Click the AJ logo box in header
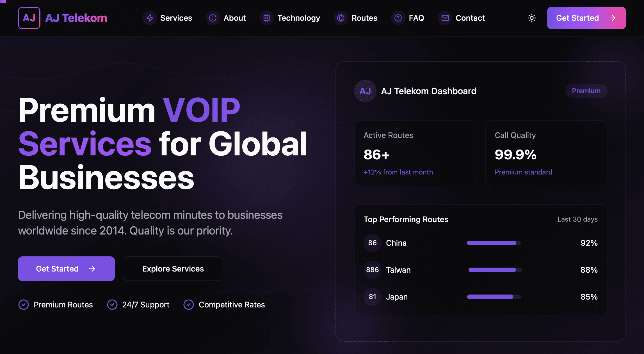The image size is (644, 354). [29, 18]
